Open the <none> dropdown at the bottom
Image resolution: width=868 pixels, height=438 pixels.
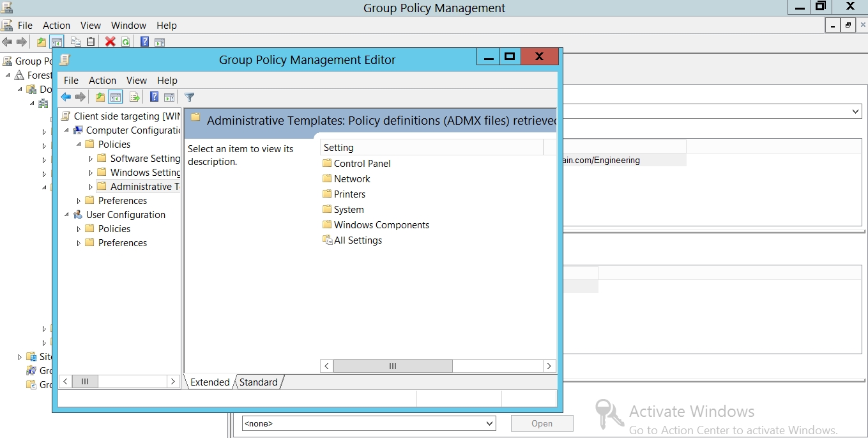click(489, 423)
